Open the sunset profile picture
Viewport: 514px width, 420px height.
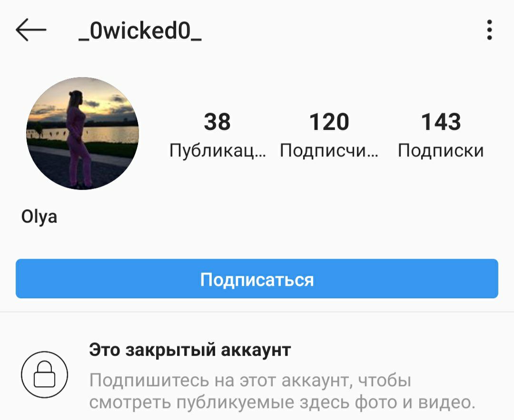83,133
